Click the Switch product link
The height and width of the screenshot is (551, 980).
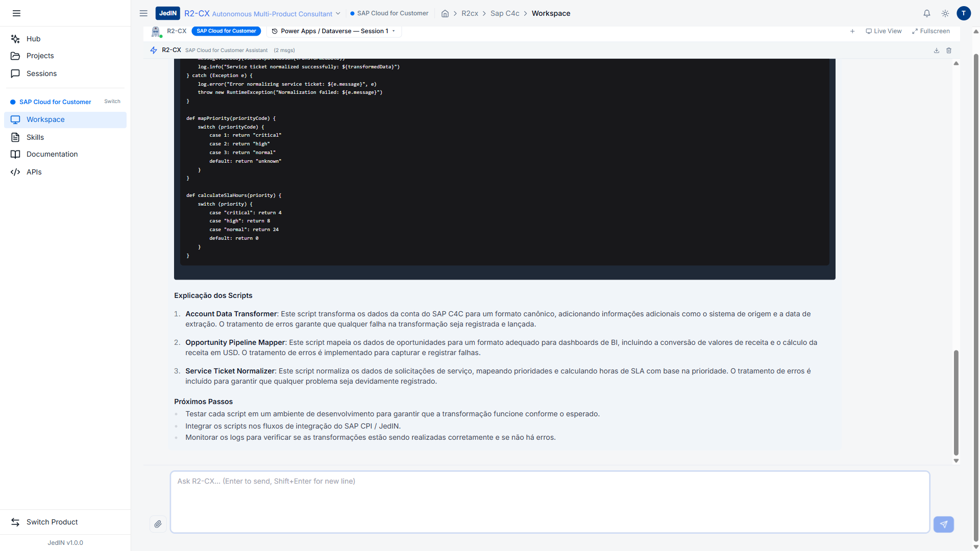point(112,102)
